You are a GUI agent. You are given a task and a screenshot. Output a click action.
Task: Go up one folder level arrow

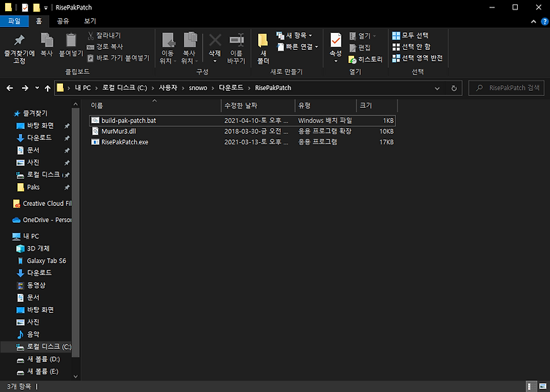click(48, 88)
